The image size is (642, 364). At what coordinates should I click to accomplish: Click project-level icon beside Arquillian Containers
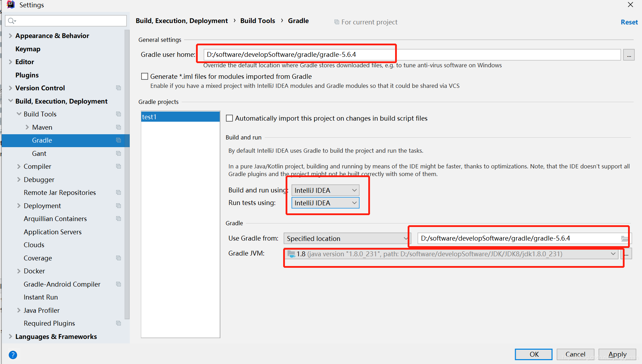[x=119, y=219]
